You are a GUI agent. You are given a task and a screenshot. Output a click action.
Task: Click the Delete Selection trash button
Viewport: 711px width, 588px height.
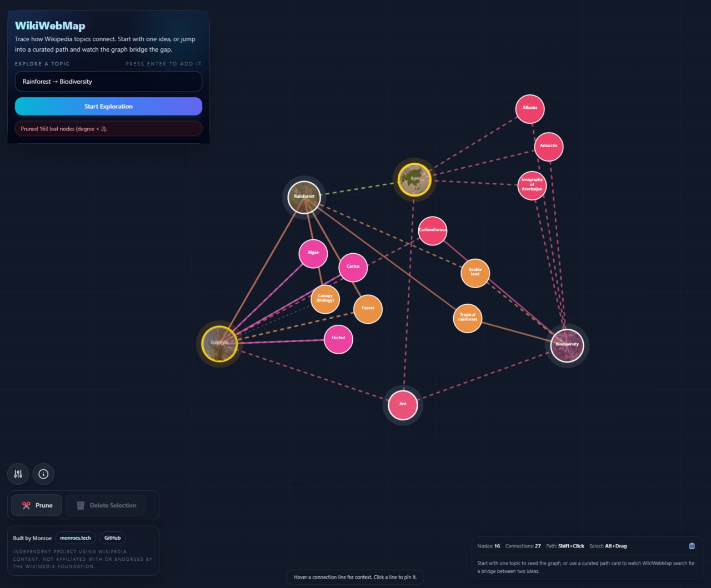[106, 505]
